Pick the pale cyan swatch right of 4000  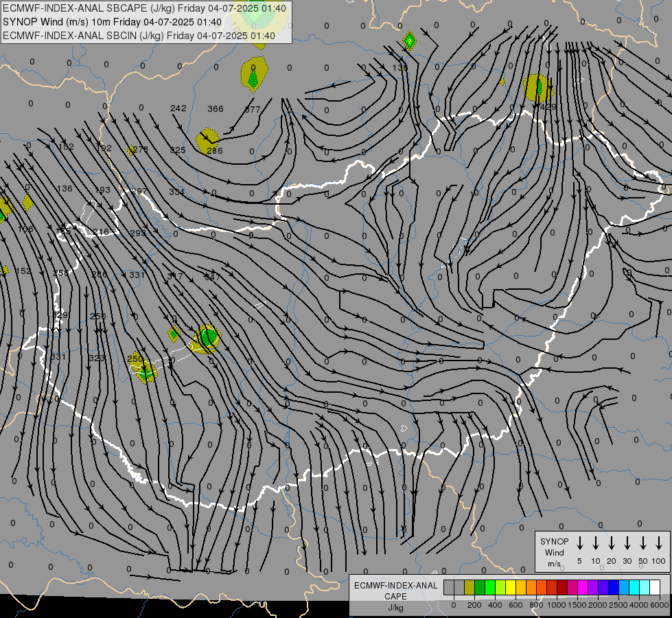point(644,587)
